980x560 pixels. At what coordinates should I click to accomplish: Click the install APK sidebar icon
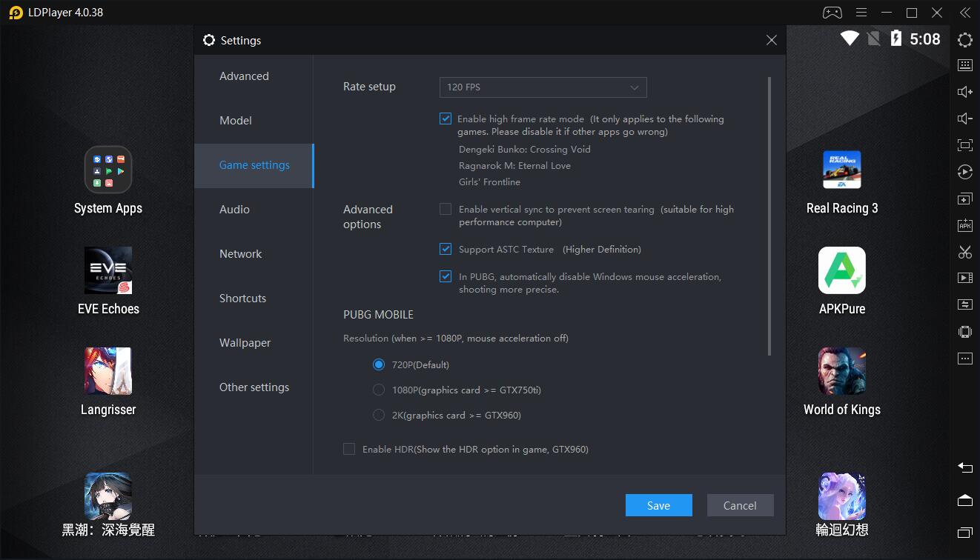click(964, 226)
